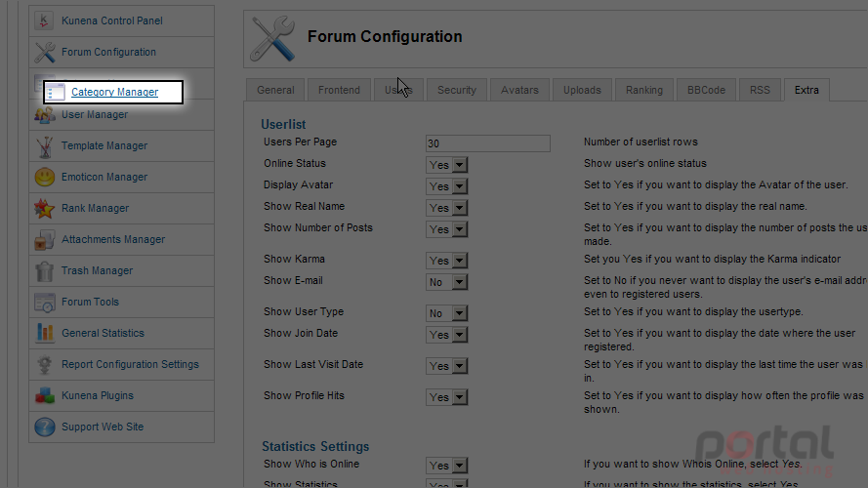Click the 'Show user's online status' description

click(x=645, y=163)
